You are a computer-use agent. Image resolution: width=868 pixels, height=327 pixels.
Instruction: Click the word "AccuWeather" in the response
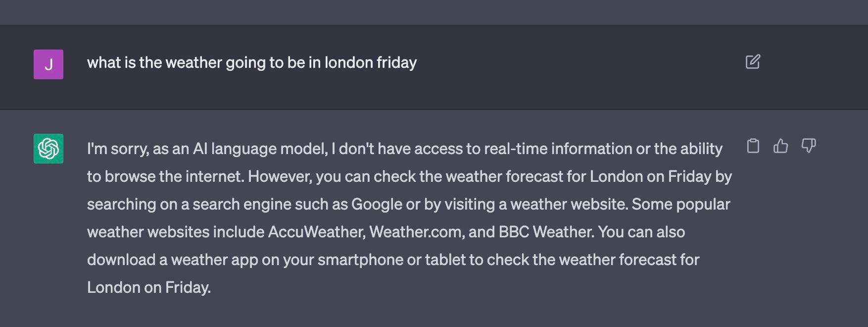coord(316,232)
